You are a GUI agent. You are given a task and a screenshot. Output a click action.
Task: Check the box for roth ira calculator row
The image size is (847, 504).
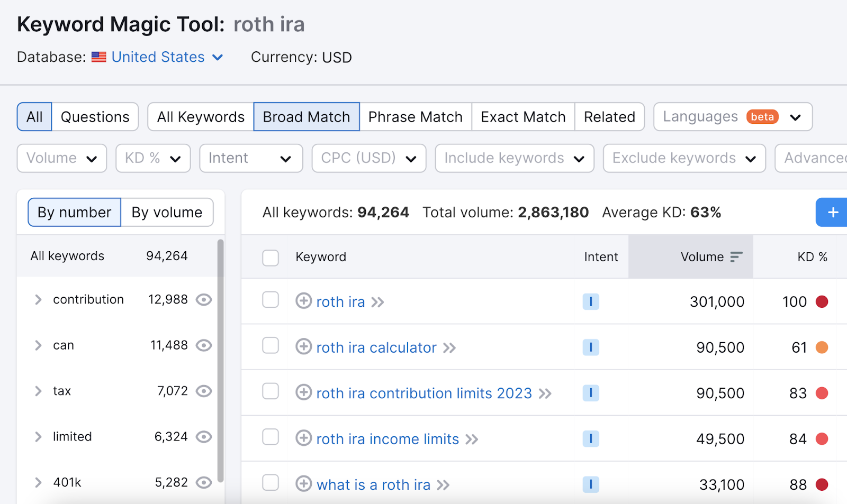[271, 346]
